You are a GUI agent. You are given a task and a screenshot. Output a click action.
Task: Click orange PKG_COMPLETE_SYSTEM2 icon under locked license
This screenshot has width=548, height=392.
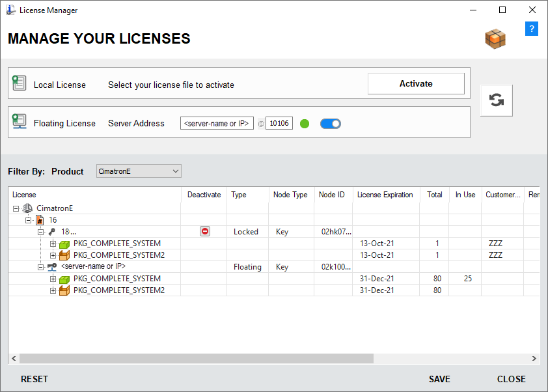(x=64, y=255)
